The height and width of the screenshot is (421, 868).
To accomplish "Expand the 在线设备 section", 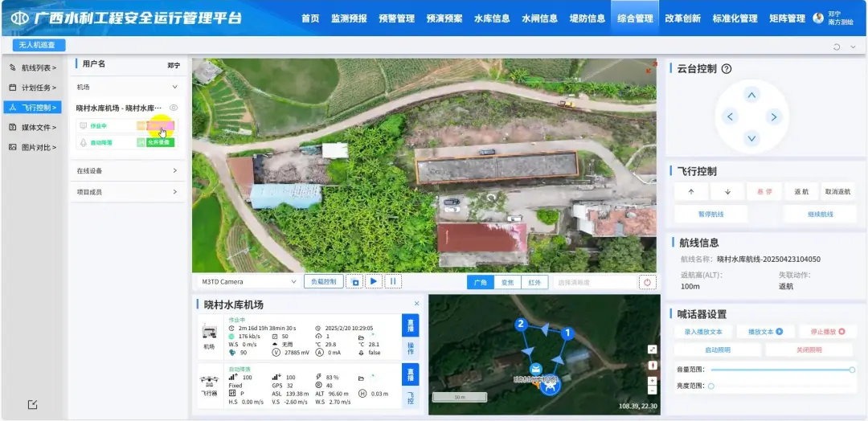I will [x=127, y=170].
